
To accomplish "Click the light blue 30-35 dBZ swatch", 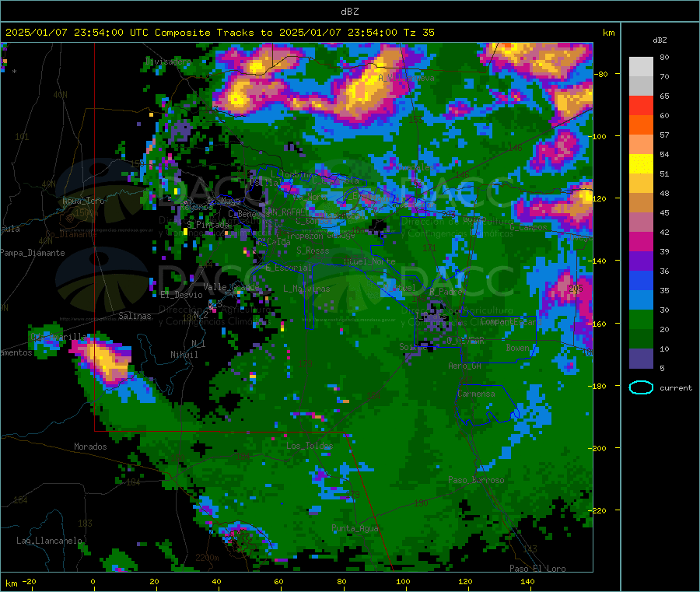I will click(641, 300).
